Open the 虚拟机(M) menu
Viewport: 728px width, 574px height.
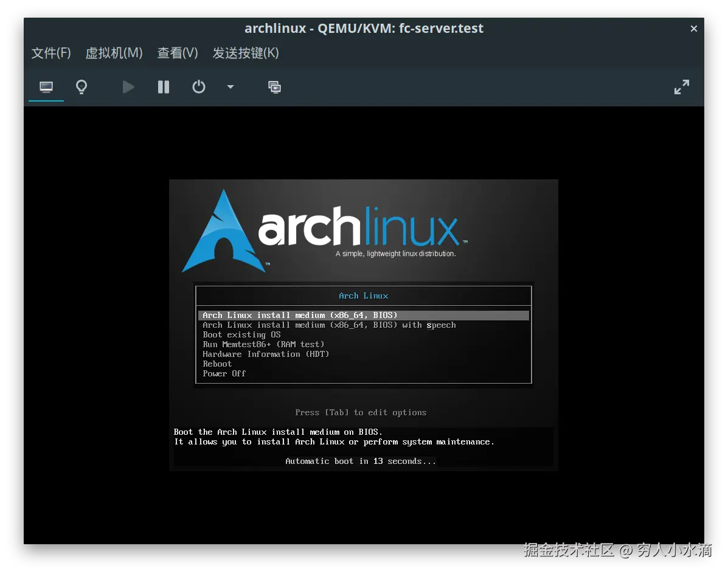(x=114, y=53)
